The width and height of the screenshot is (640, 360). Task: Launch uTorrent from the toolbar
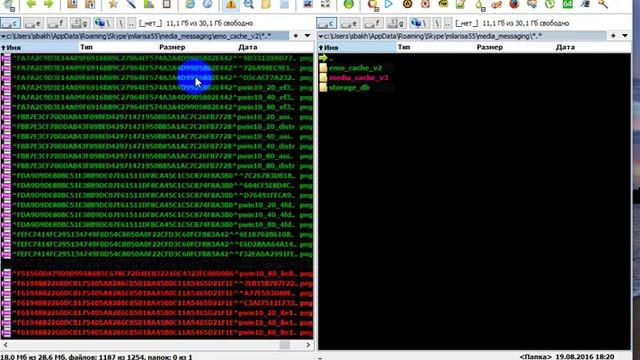tap(550, 4)
